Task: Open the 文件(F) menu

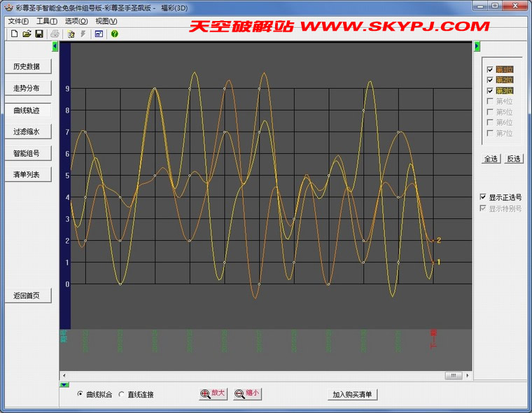Action: [x=18, y=21]
